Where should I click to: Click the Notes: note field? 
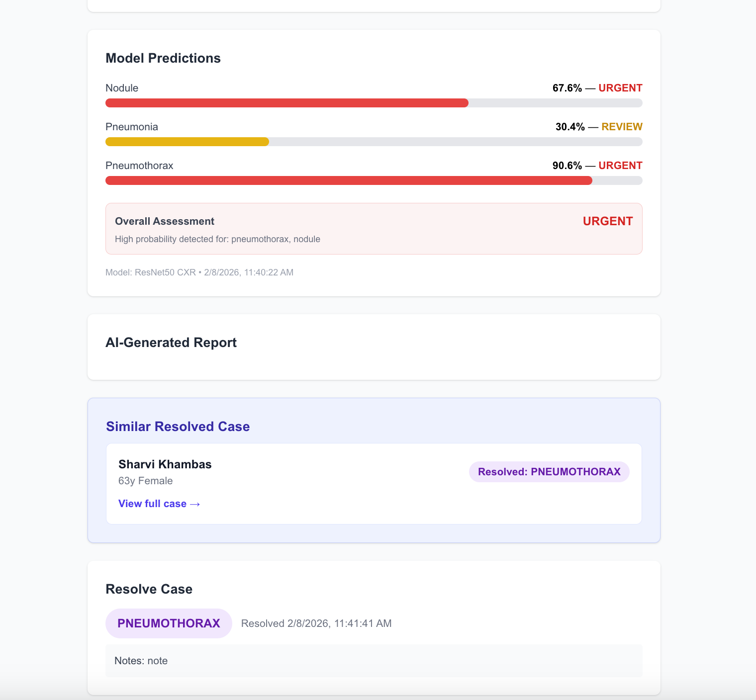pos(374,661)
